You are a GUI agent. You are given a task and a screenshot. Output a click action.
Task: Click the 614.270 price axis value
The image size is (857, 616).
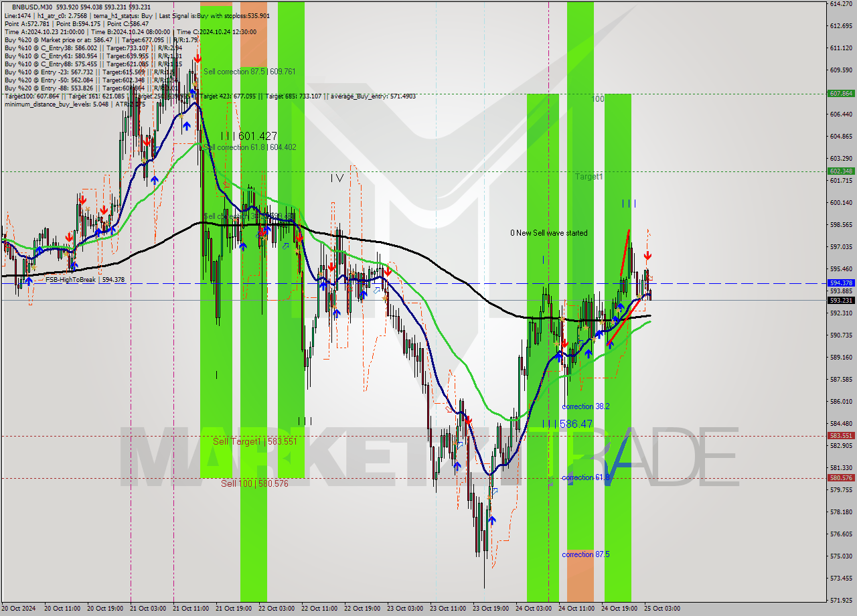coord(840,4)
